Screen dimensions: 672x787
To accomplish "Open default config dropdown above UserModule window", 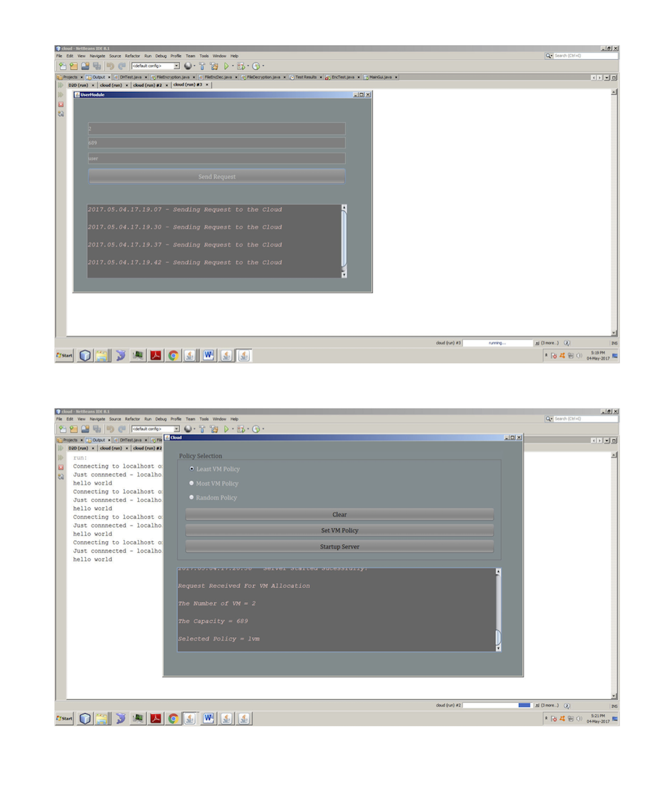I will (177, 66).
